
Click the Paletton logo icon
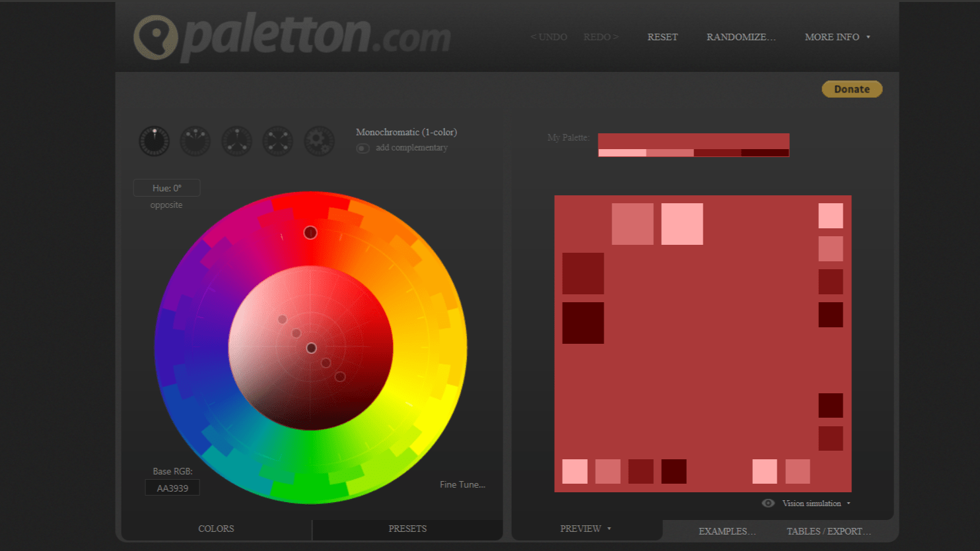(156, 37)
